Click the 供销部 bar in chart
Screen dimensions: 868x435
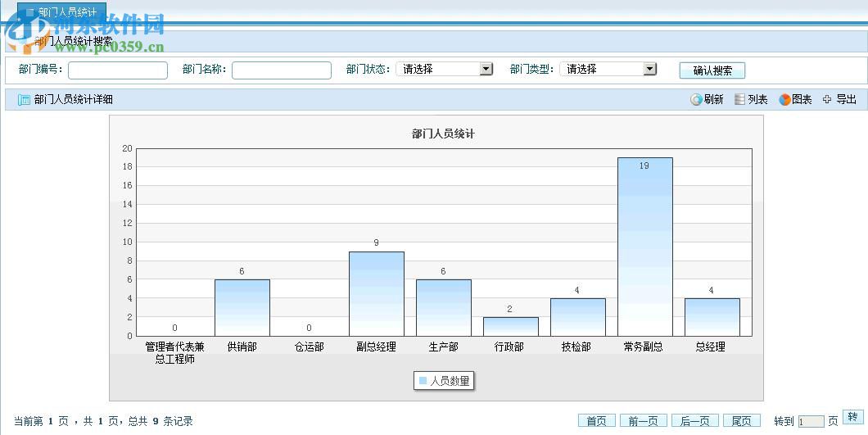pyautogui.click(x=242, y=307)
